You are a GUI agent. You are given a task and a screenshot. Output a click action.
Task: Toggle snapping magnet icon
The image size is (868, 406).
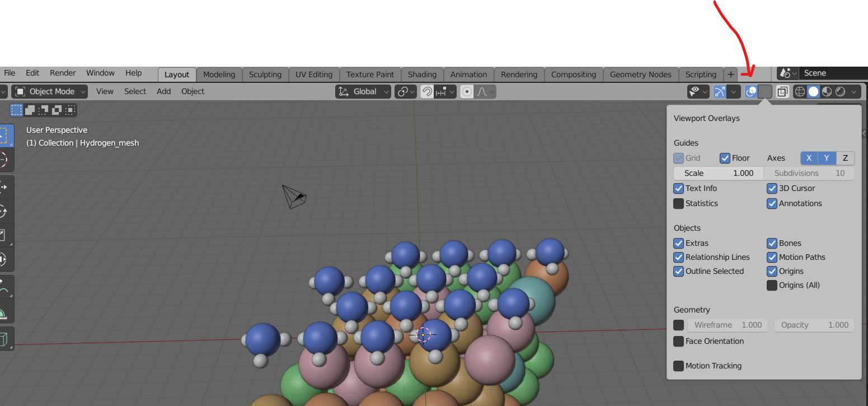click(x=427, y=91)
